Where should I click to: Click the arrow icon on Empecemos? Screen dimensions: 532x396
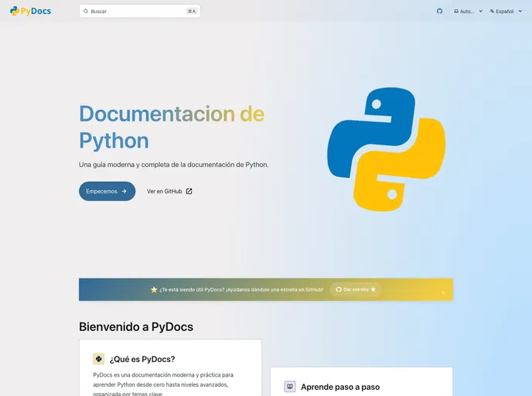click(124, 191)
